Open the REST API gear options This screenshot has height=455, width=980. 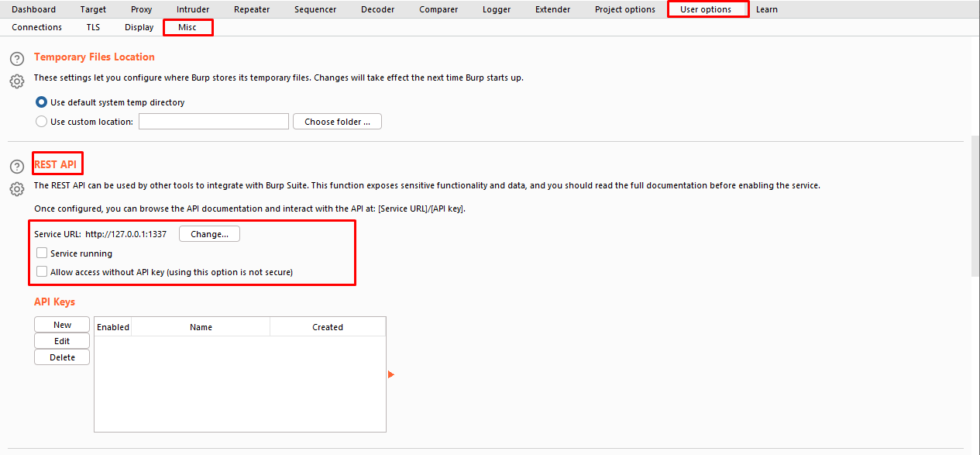(17, 188)
